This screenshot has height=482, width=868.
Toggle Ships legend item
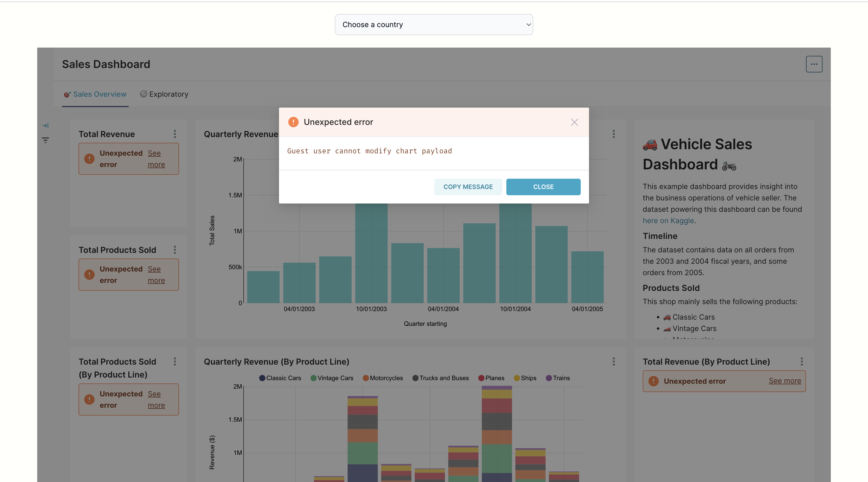click(x=525, y=378)
